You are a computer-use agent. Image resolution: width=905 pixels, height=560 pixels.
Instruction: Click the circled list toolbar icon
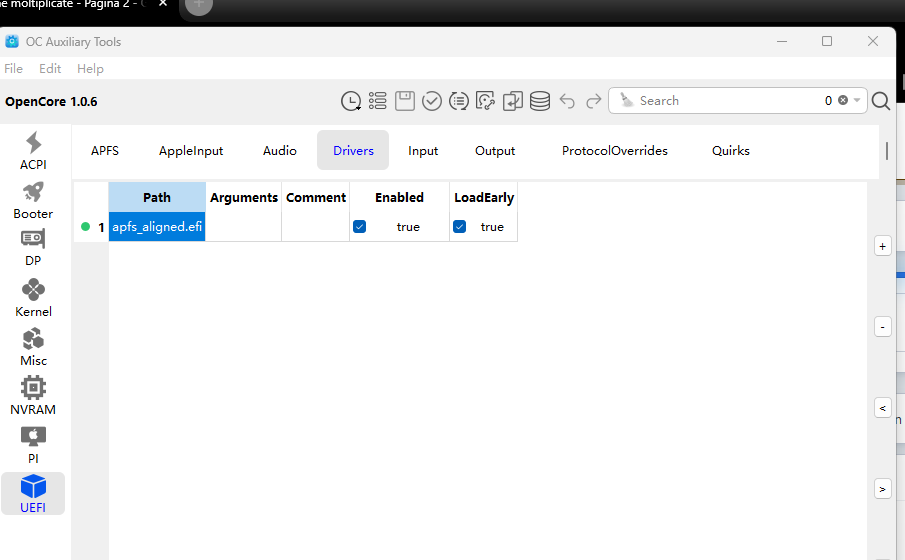click(459, 101)
